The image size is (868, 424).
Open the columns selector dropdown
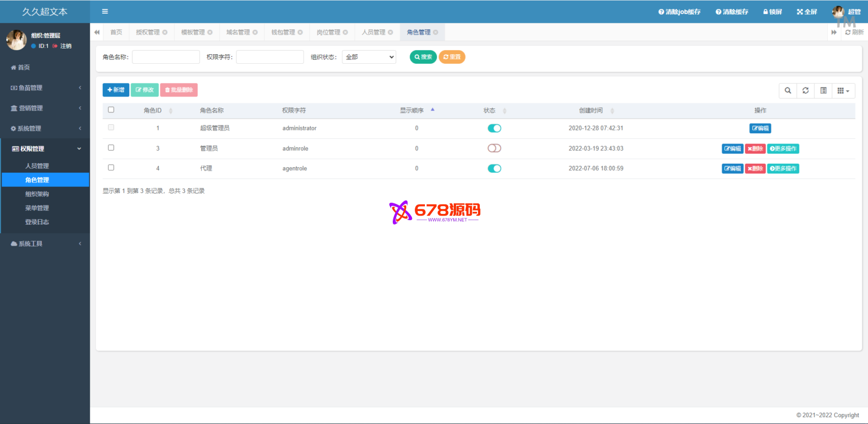(843, 90)
